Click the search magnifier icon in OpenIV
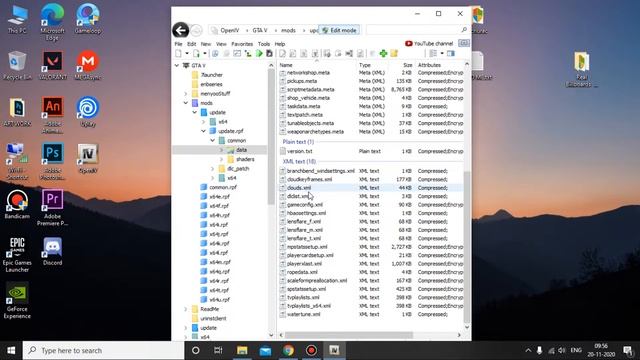The width and height of the screenshot is (640, 360). 464,30
